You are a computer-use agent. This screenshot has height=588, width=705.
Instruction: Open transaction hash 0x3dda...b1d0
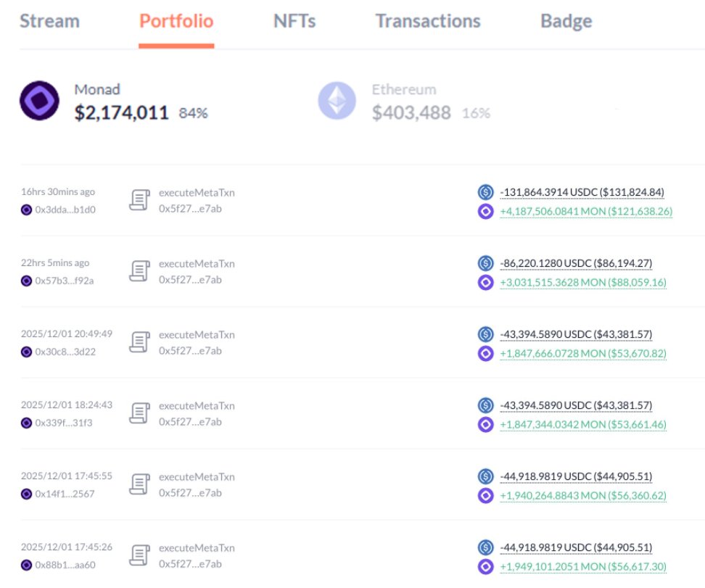pos(65,210)
